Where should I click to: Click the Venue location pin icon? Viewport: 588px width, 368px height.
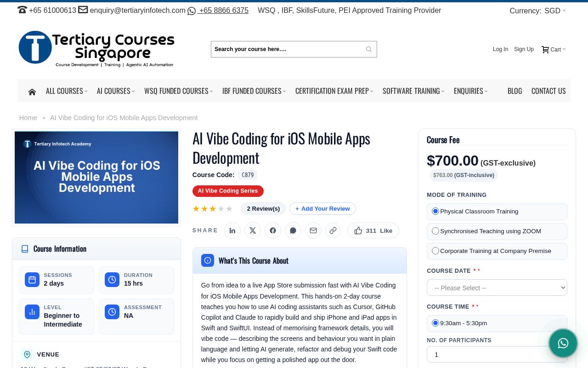[x=27, y=354]
